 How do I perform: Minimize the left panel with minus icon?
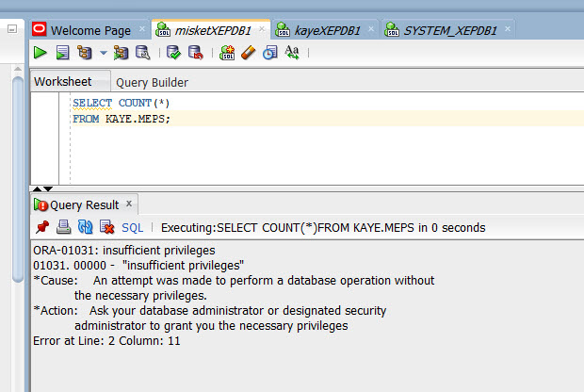12,28
